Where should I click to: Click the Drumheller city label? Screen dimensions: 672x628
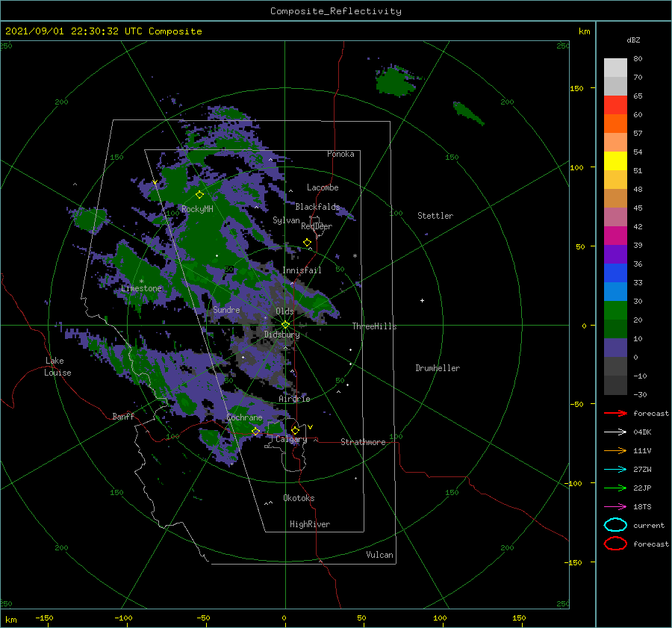438,368
